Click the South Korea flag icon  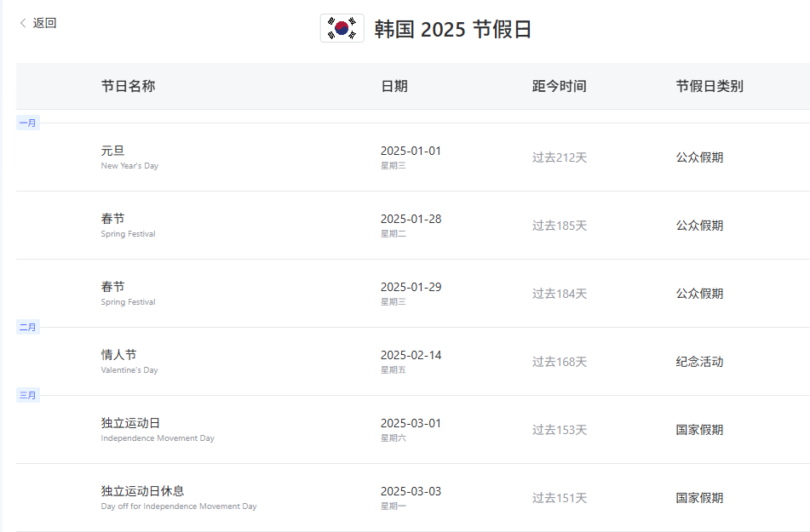(342, 28)
